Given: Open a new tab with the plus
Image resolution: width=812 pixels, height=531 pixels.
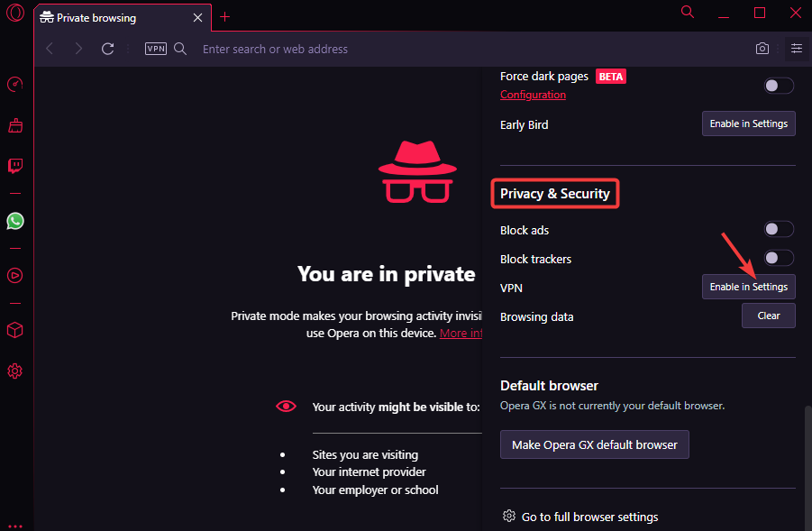Looking at the screenshot, I should pyautogui.click(x=224, y=16).
